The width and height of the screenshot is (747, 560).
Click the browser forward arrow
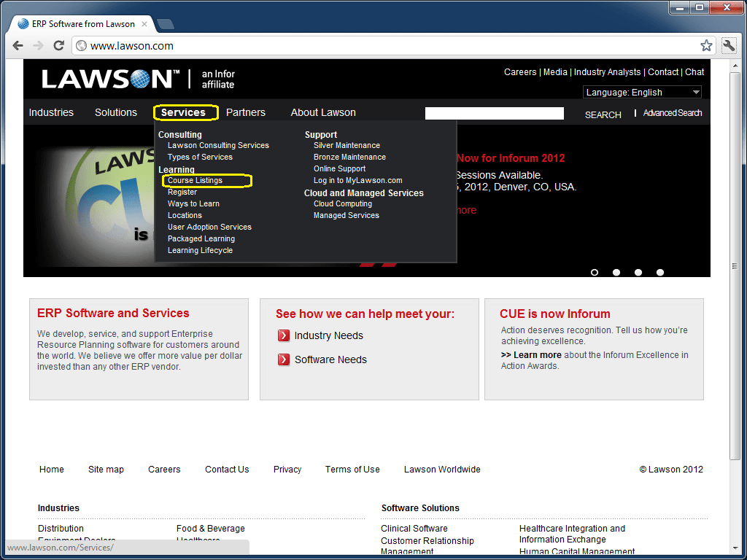[x=38, y=45]
